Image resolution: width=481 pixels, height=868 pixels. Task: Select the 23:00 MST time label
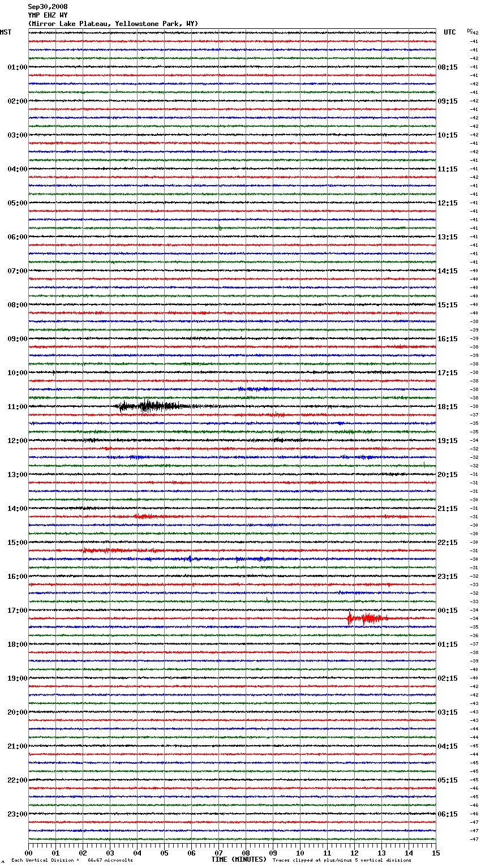coord(18,814)
